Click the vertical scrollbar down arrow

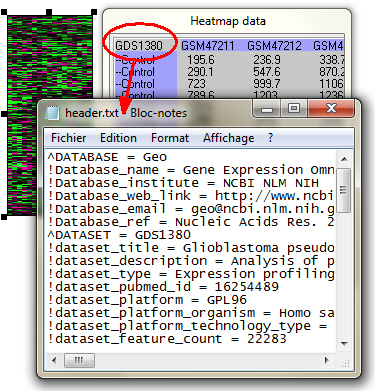click(x=344, y=344)
